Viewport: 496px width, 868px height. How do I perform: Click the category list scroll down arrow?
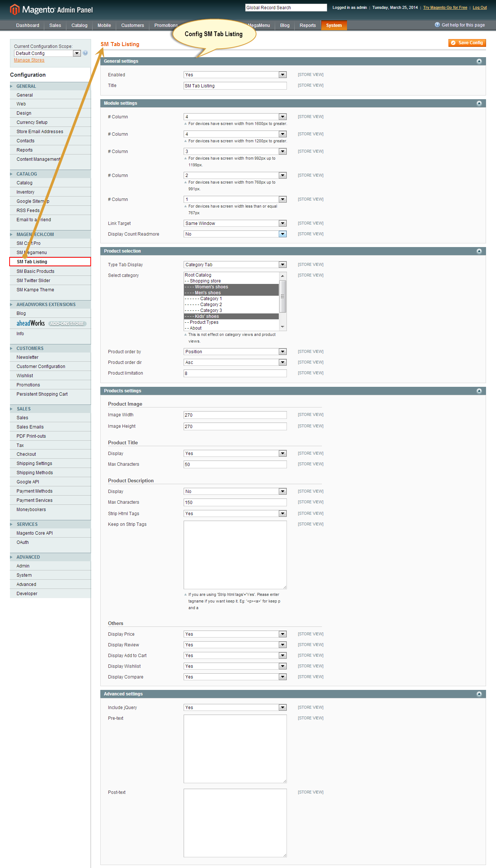283,327
